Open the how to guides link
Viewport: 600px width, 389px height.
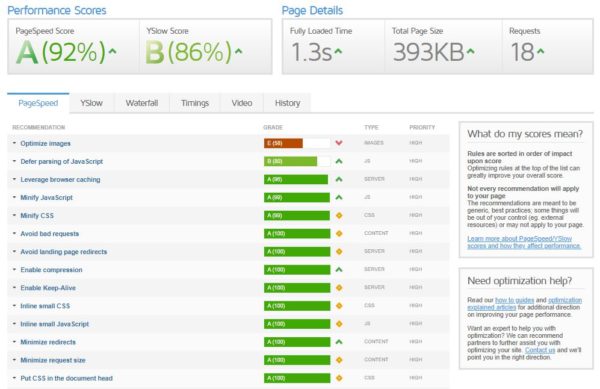[x=514, y=300]
